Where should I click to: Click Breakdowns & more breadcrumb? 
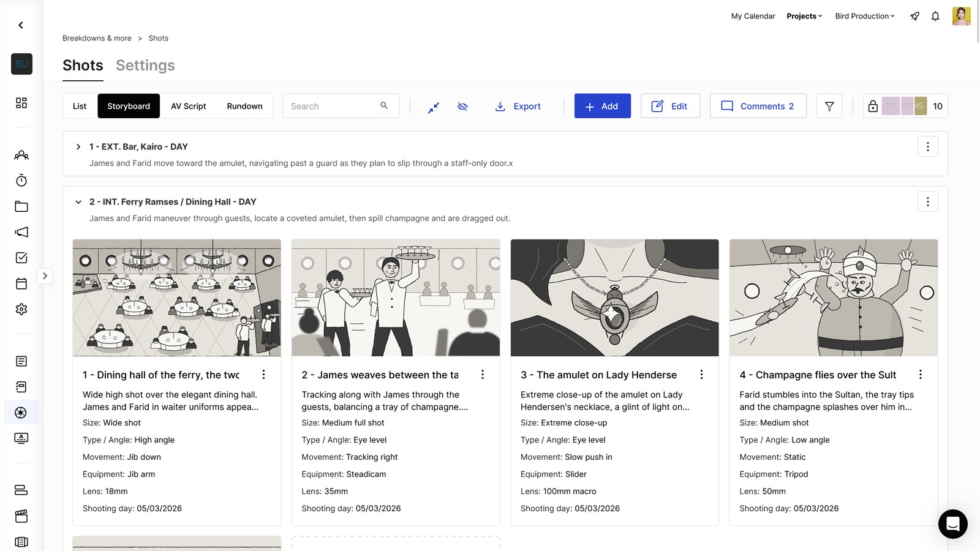97,38
